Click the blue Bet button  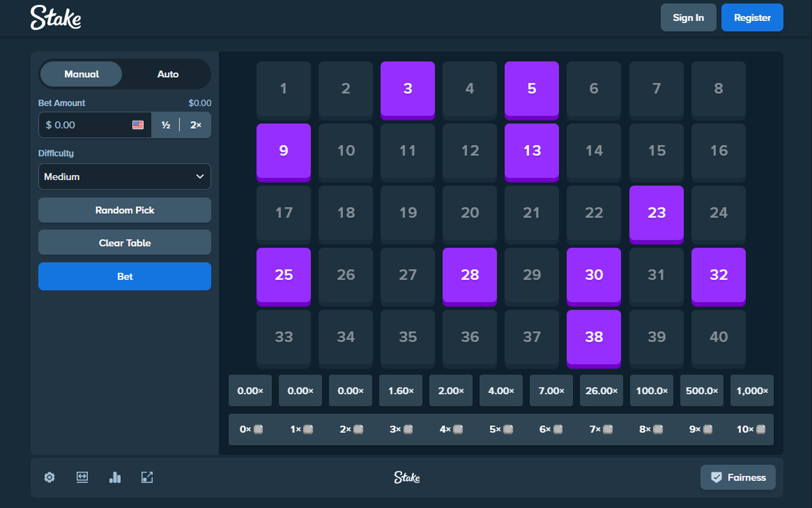point(125,276)
